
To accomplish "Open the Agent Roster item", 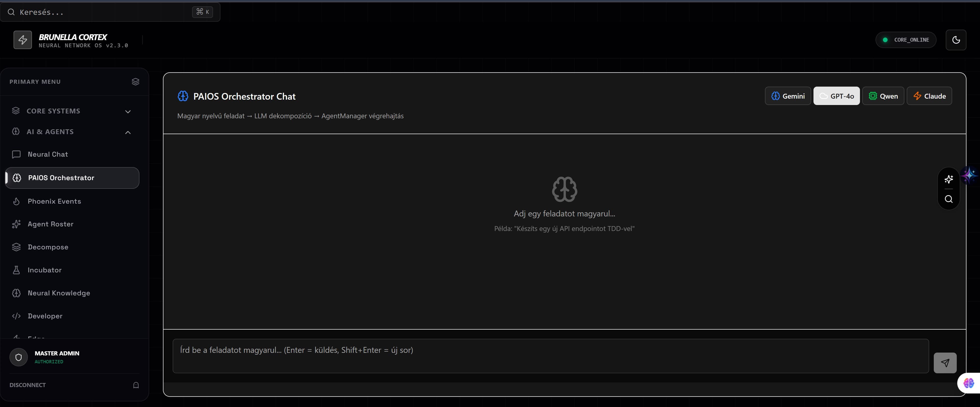I will [50, 224].
